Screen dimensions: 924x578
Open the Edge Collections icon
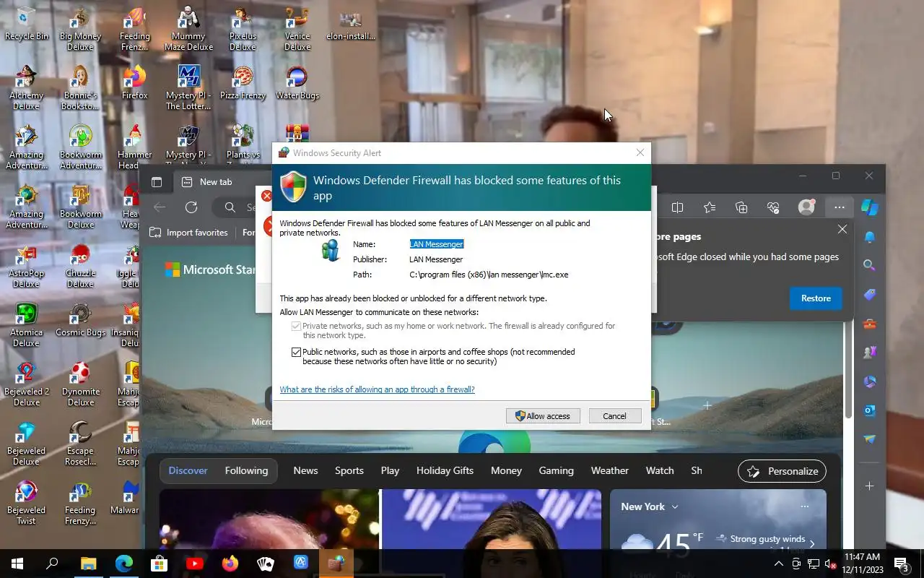(x=741, y=207)
